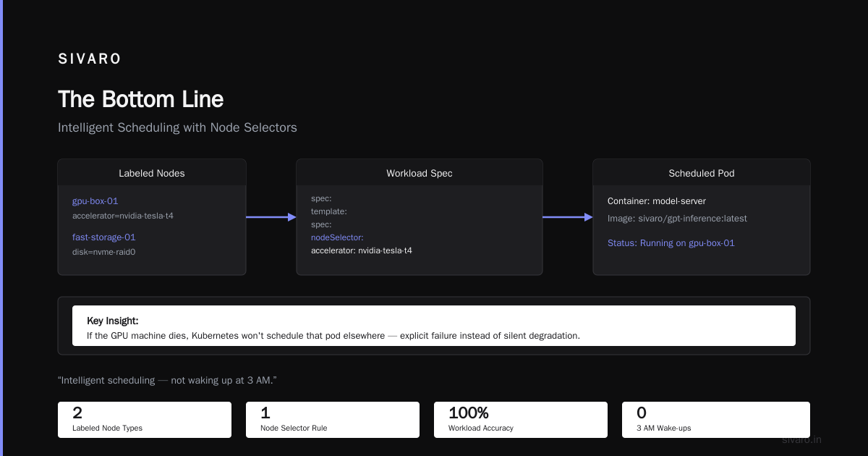Click the 3 AM Wake-ups stat card
This screenshot has width=868, height=456.
tap(716, 420)
